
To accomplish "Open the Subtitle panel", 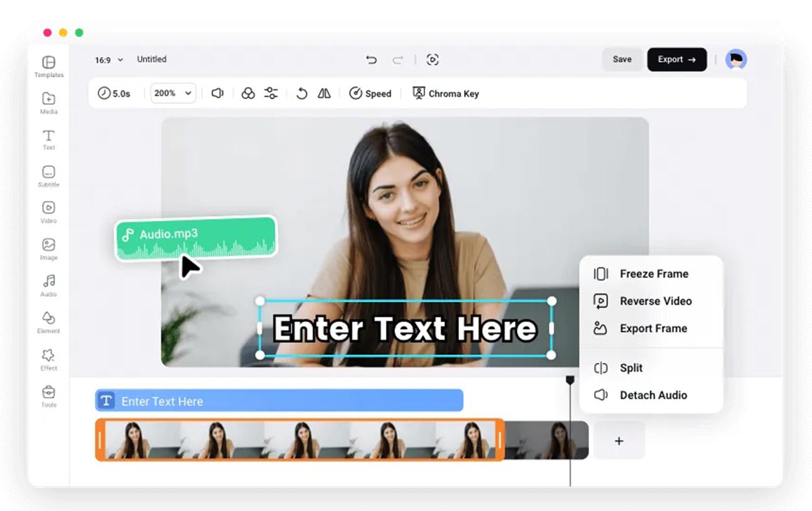I will [48, 176].
